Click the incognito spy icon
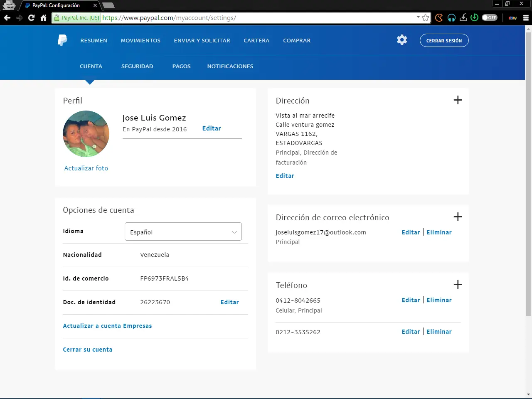The width and height of the screenshot is (532, 399). pos(8,5)
